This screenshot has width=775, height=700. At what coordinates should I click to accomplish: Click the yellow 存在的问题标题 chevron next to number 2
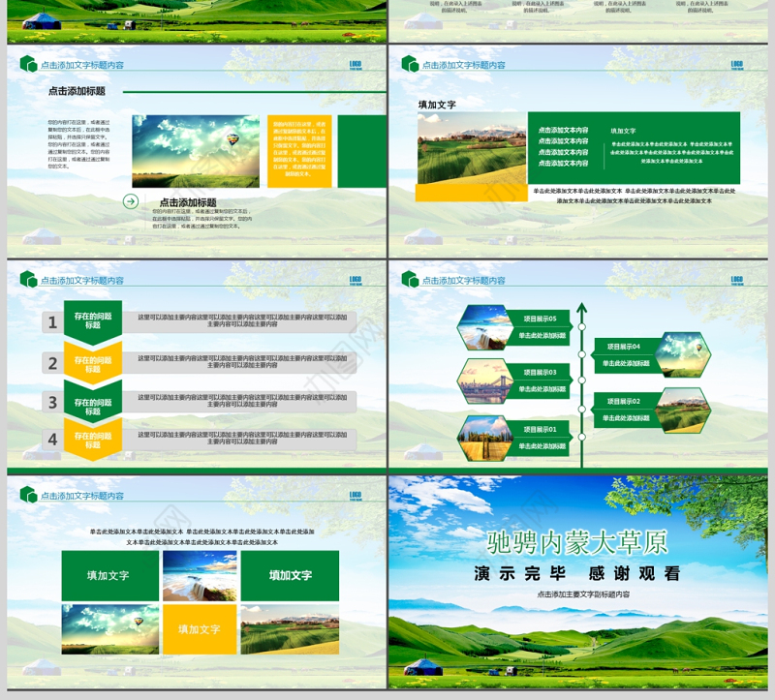pos(93,363)
